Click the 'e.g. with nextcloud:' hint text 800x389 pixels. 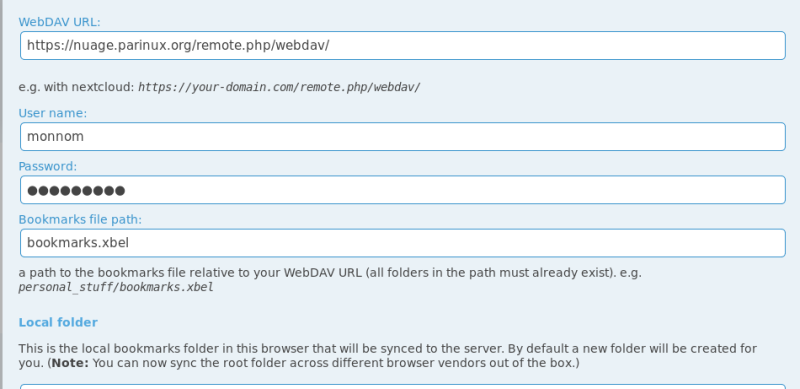click(77, 87)
